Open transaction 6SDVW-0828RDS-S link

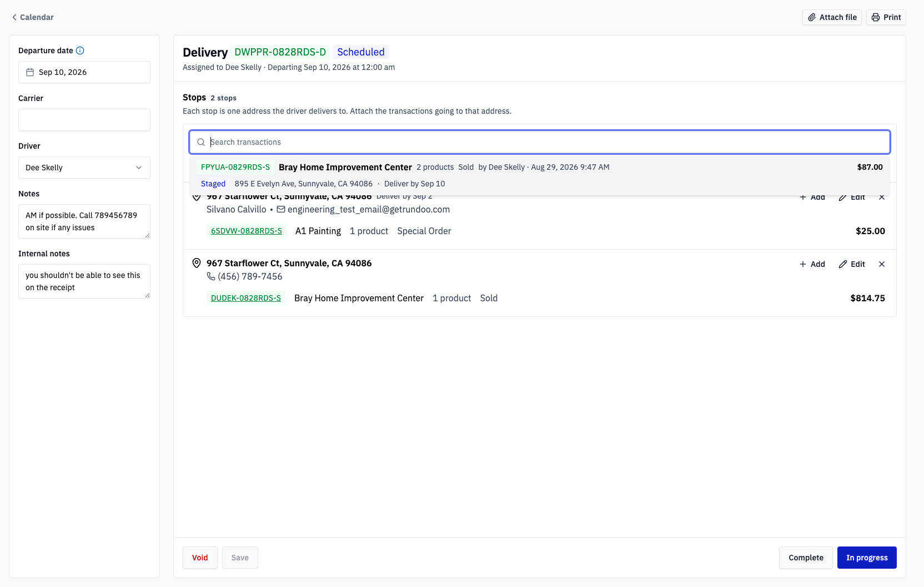247,231
